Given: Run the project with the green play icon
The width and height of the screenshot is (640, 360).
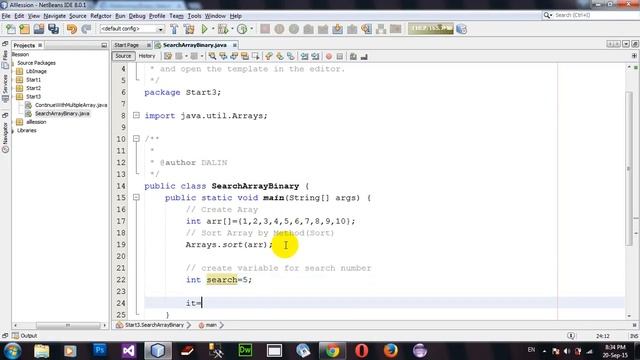Looking at the screenshot, I should pos(204,29).
